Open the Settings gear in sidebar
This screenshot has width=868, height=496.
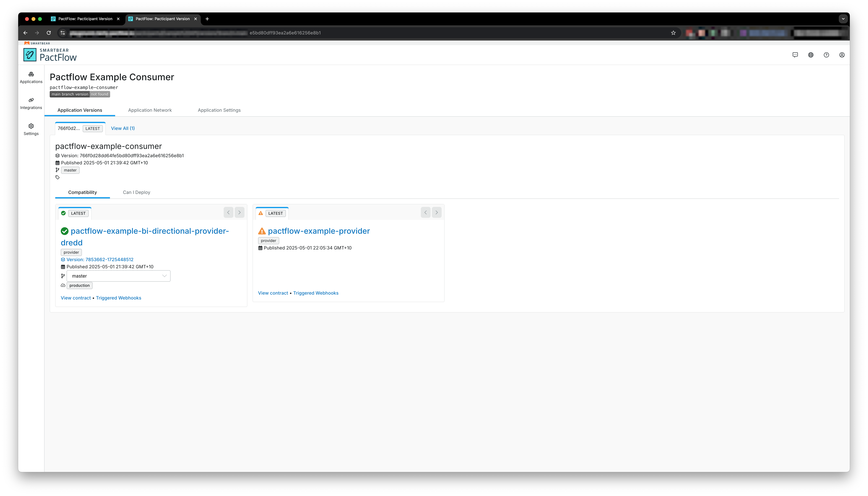pos(31,129)
